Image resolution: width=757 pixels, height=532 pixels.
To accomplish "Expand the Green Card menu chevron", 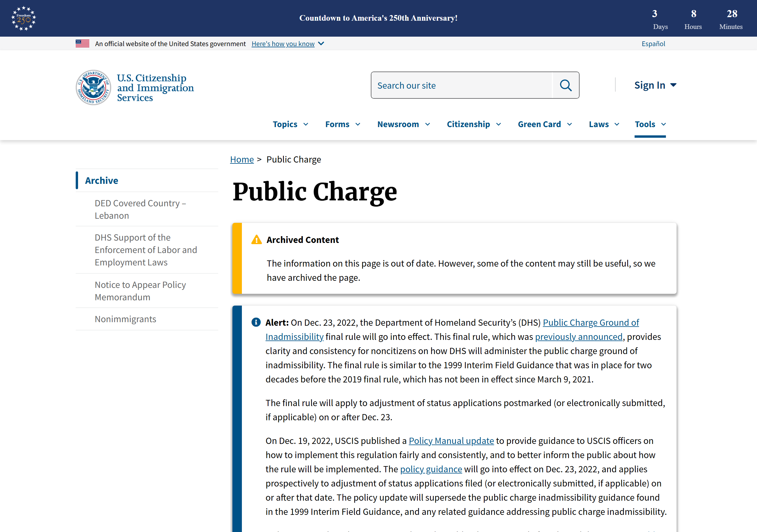I will 570,124.
